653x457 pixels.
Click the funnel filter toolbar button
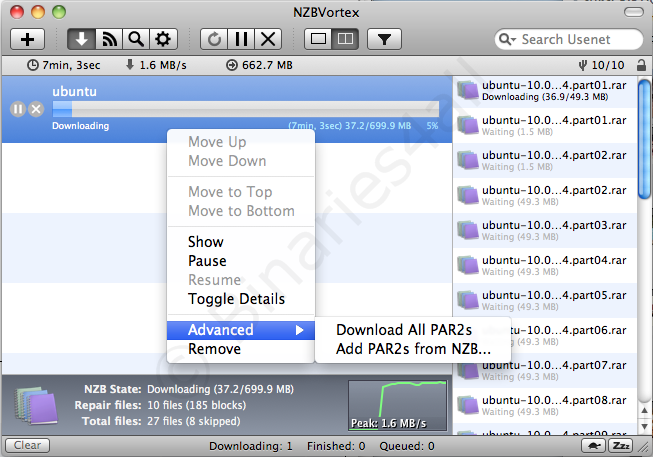point(384,40)
